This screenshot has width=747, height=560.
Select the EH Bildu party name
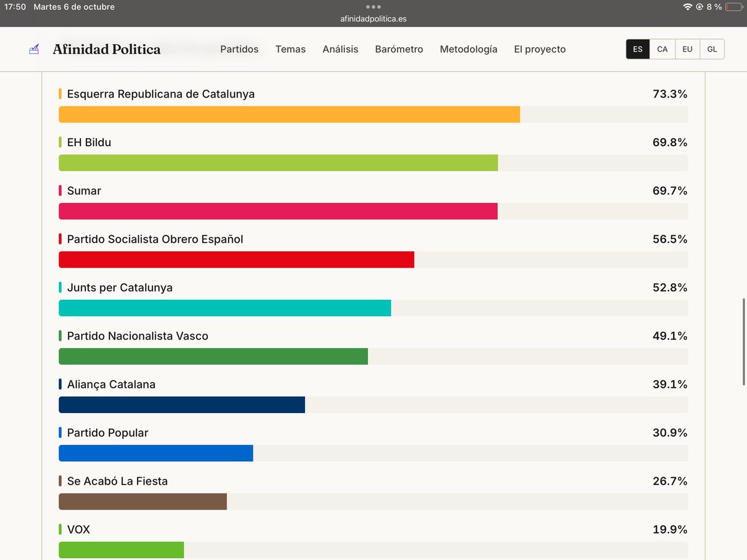[x=89, y=142]
